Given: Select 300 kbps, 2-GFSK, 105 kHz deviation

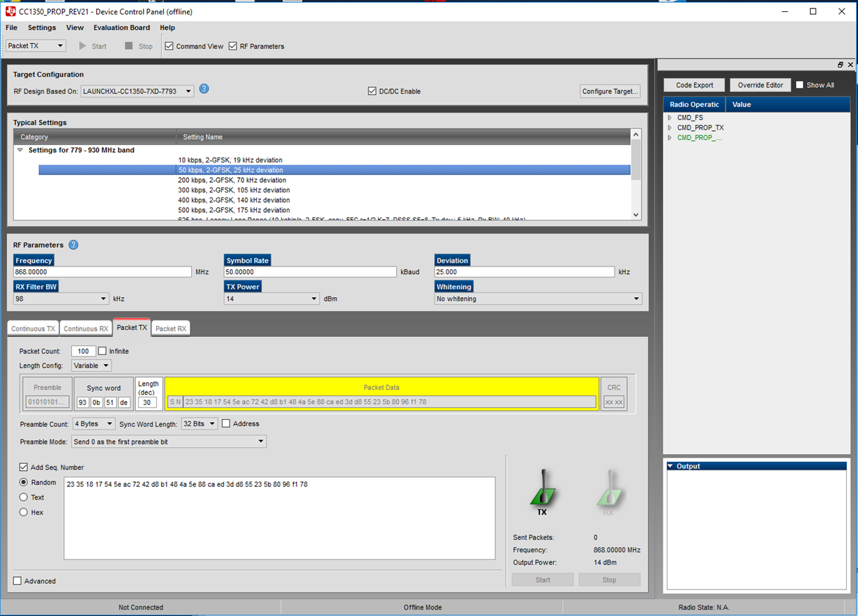Looking at the screenshot, I should (234, 190).
